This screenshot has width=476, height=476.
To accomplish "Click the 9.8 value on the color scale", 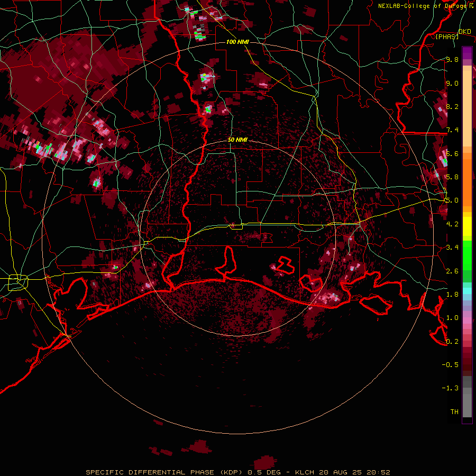I will click(452, 59).
